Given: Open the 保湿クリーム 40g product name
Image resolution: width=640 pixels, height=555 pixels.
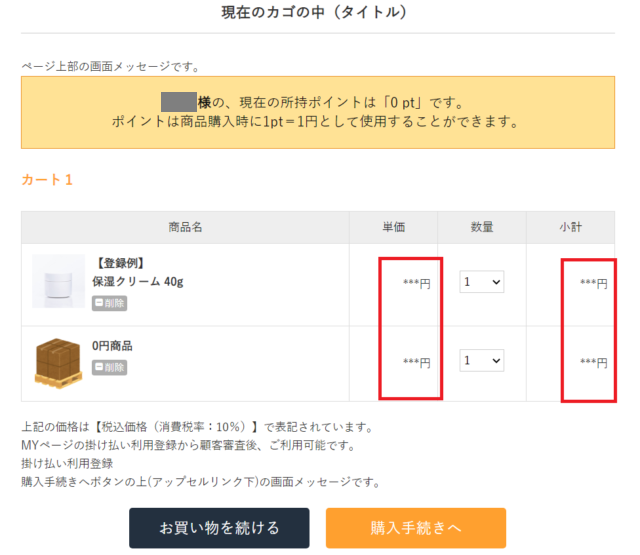Looking at the screenshot, I should pos(137,282).
